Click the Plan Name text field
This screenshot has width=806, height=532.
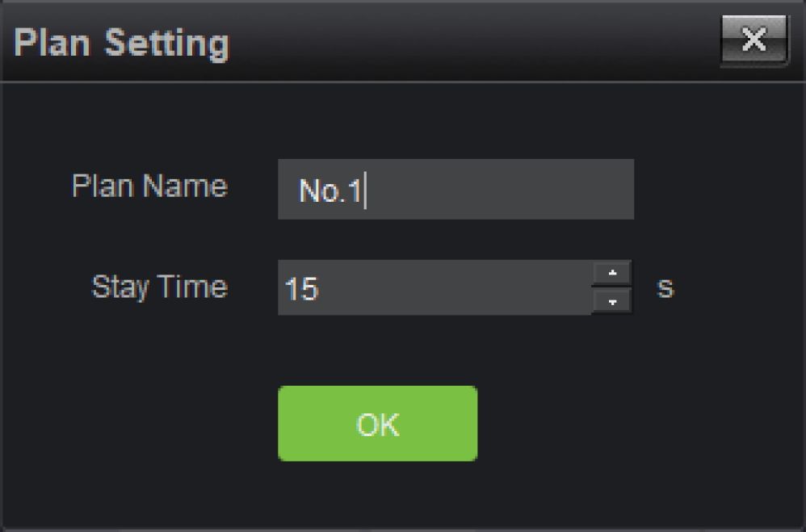point(455,189)
